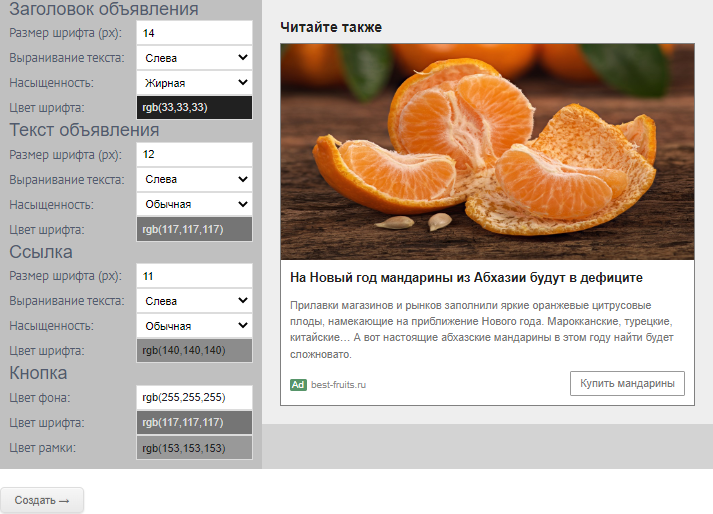Click the Ad badge icon in the preview
Viewport: 713px width, 514px height.
[298, 385]
